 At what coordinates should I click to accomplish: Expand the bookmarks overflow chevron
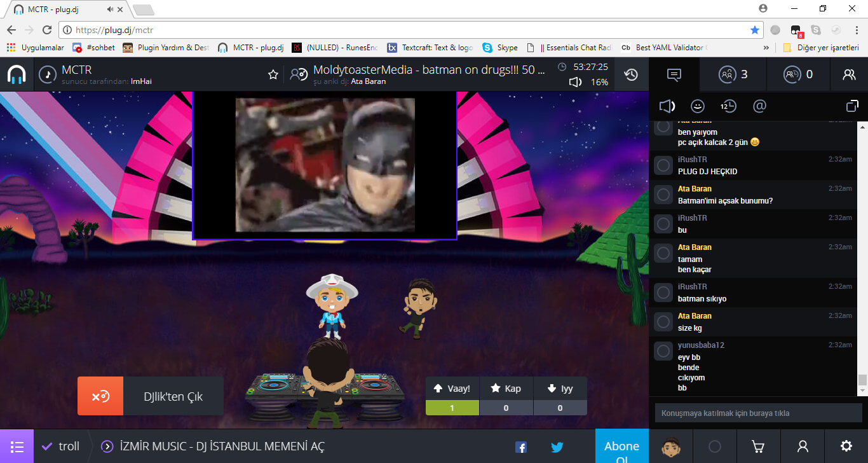point(765,48)
